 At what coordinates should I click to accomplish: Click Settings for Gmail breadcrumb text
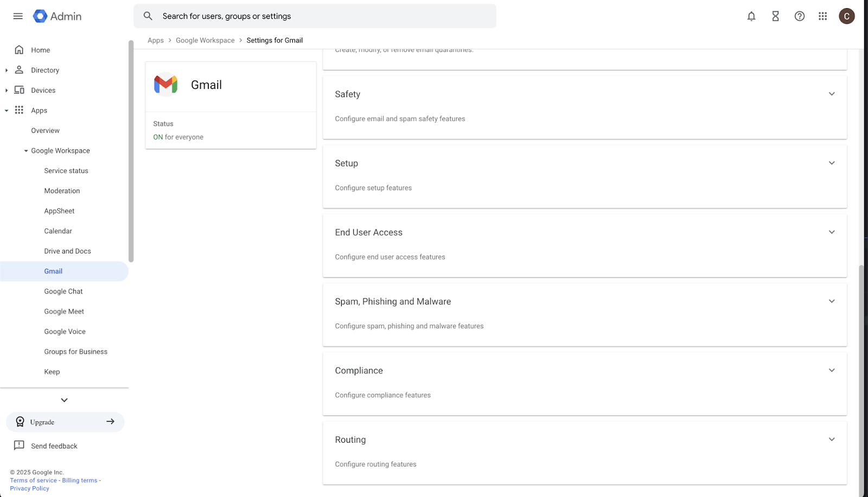275,40
